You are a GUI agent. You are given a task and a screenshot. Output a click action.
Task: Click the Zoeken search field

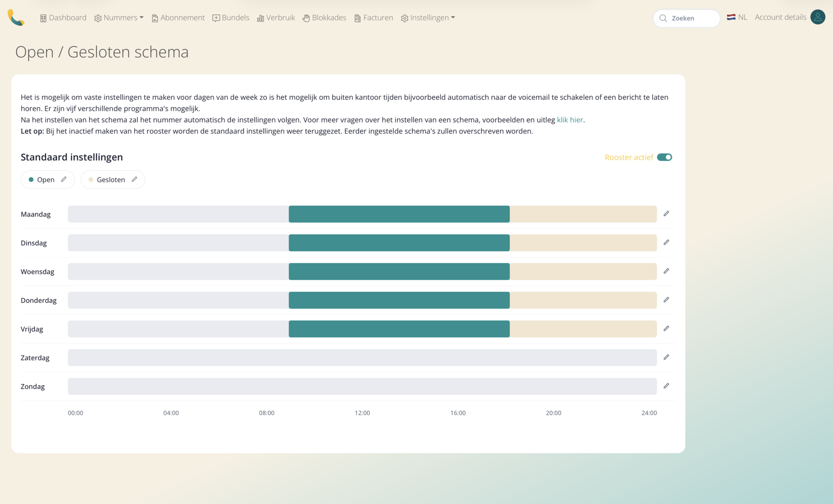click(x=687, y=18)
